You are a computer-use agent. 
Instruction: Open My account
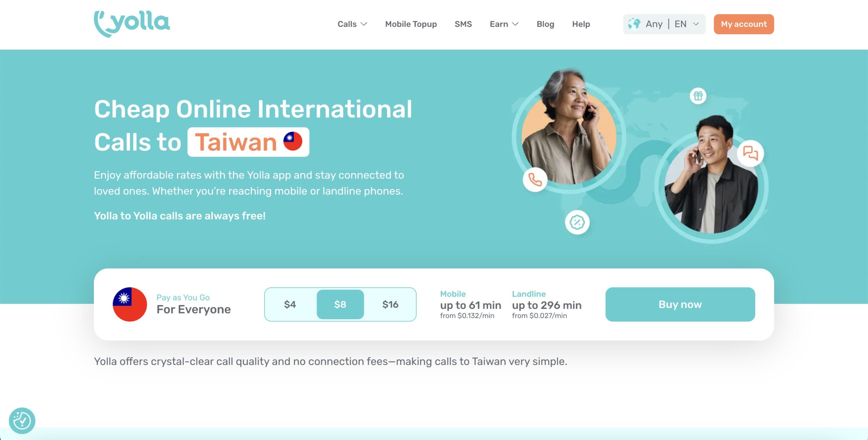[x=744, y=24]
